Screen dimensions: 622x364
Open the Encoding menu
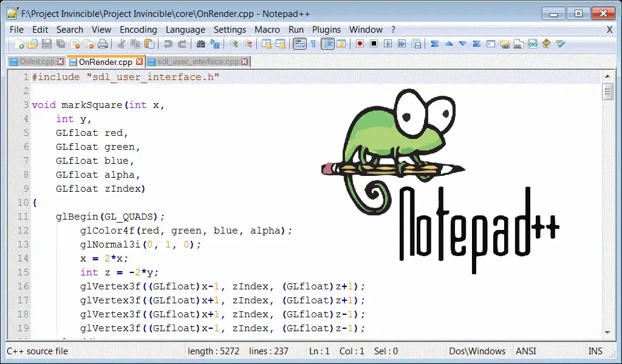click(138, 30)
